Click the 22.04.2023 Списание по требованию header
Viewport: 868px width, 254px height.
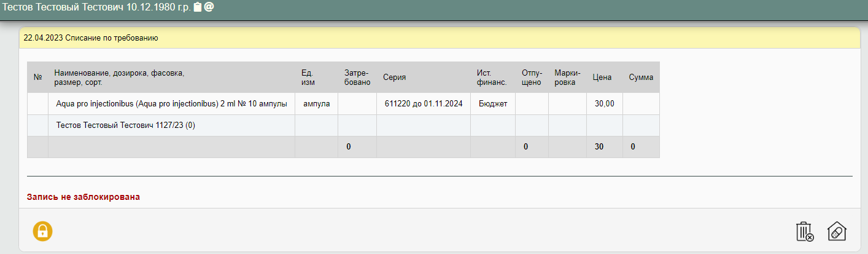pyautogui.click(x=91, y=38)
